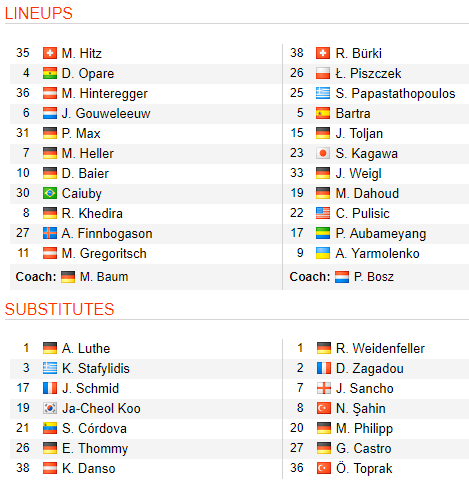Screen dimensions: 469x488
Task: Open coach P. Bosz's profile
Action: pyautogui.click(x=374, y=277)
